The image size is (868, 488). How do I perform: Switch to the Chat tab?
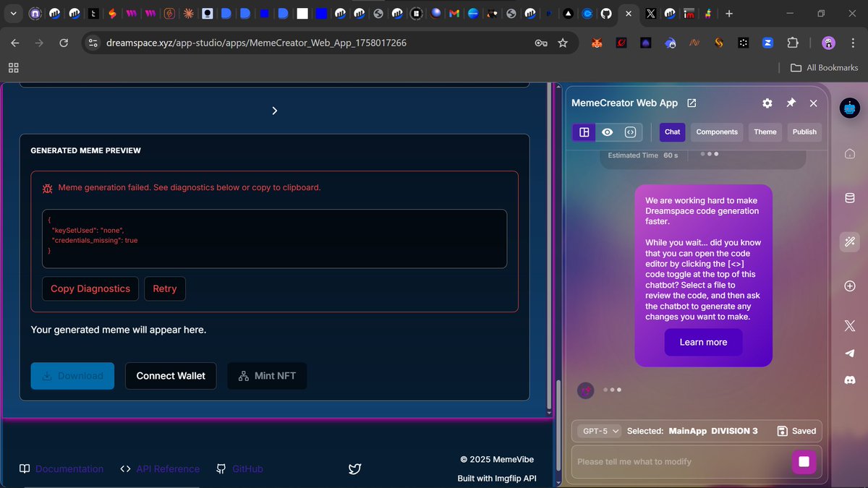[x=673, y=132]
